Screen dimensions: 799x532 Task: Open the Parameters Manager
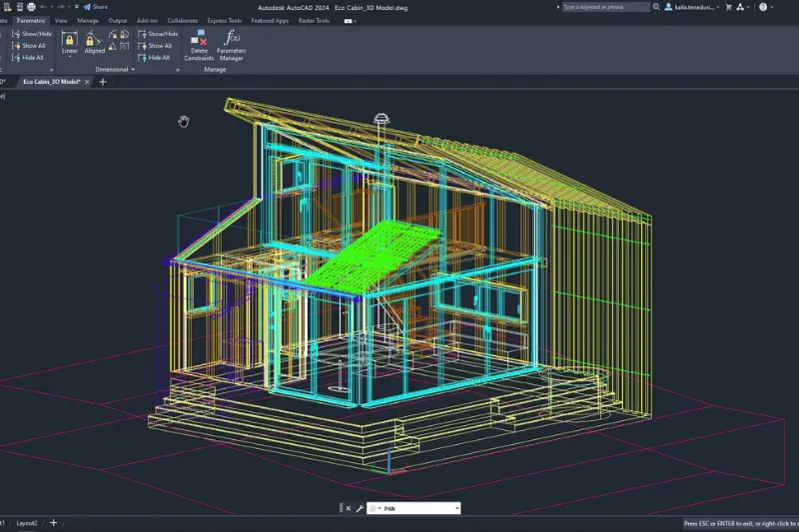[x=231, y=40]
